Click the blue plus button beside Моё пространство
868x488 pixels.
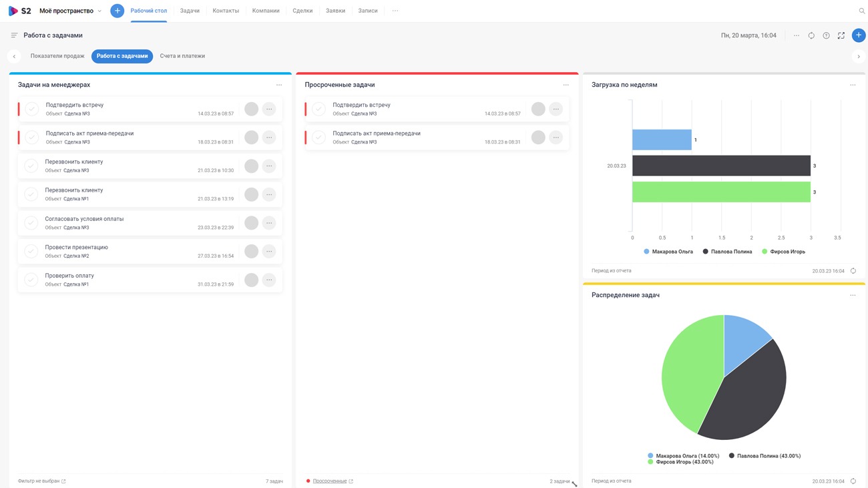point(117,11)
